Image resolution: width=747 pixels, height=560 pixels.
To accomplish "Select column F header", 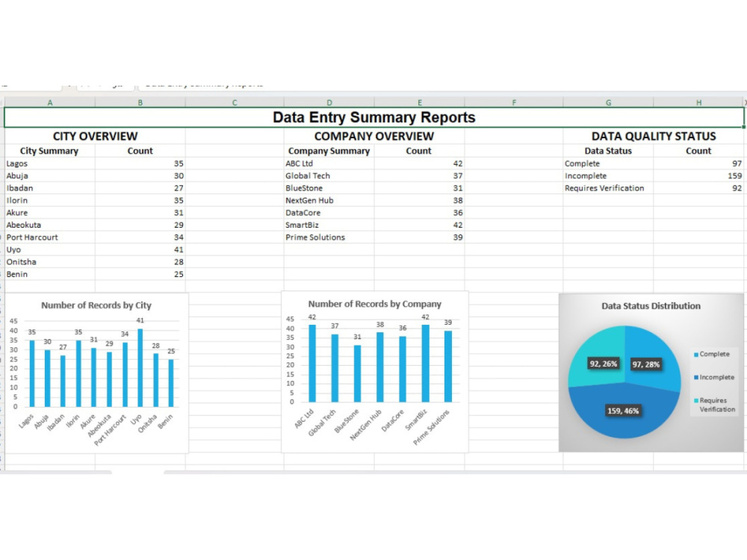I will (x=514, y=102).
